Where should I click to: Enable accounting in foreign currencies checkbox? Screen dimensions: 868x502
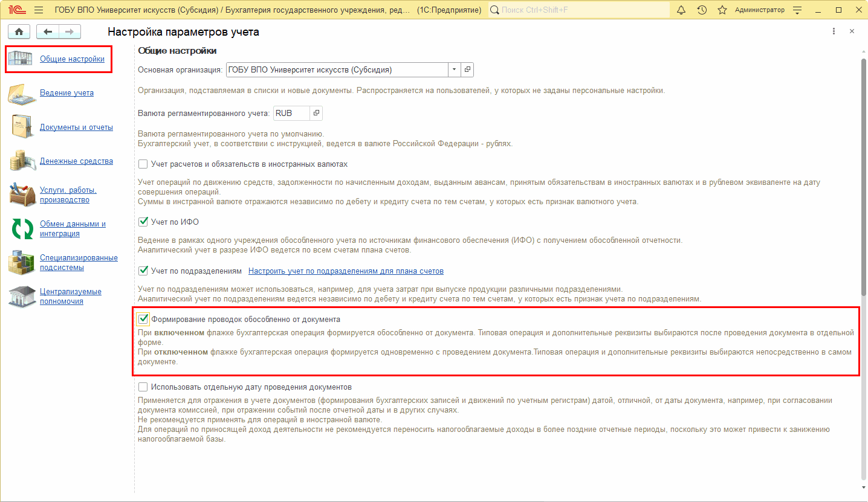point(143,164)
